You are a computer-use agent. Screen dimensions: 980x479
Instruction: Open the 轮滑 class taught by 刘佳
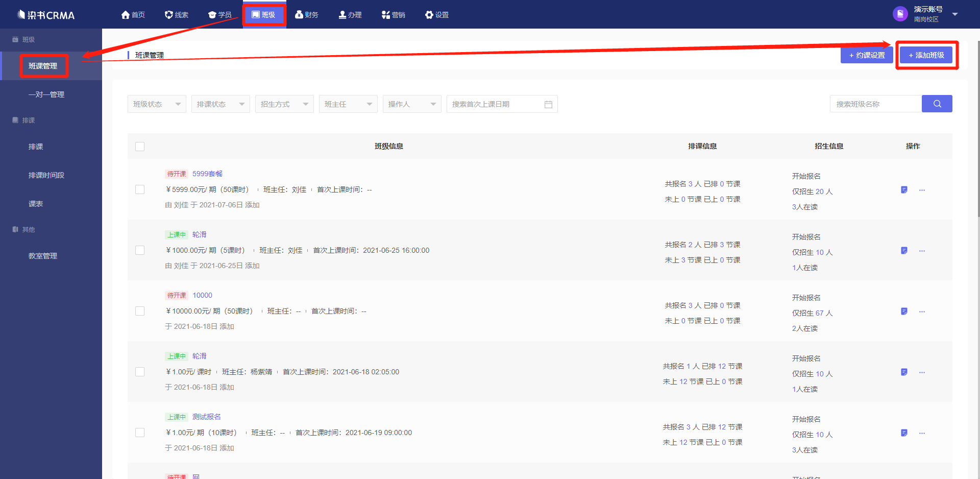coord(199,234)
